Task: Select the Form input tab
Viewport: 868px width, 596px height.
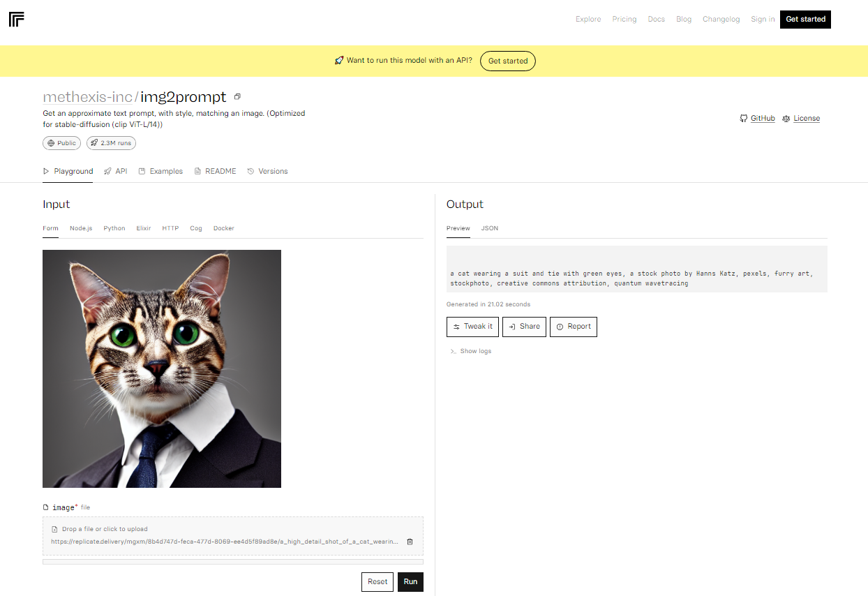Action: [50, 228]
